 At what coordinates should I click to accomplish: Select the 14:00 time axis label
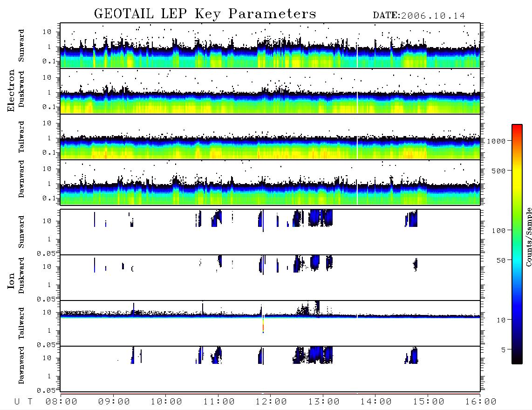point(376,402)
